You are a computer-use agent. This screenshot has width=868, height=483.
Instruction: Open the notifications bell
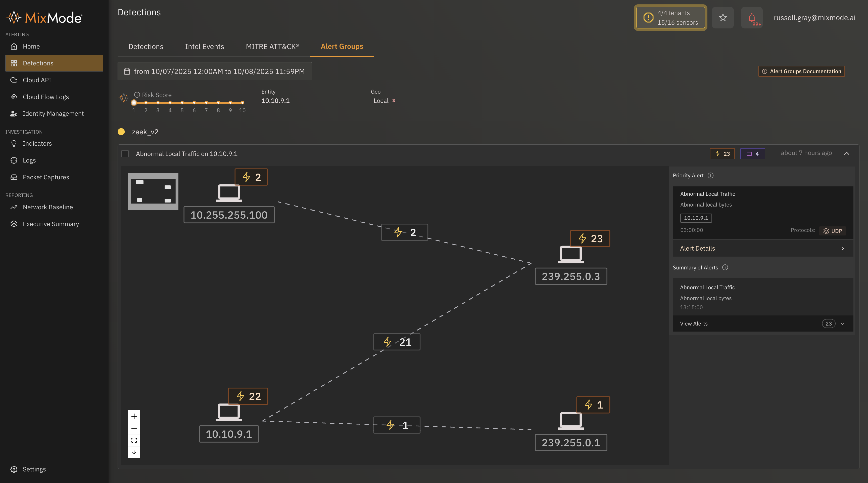click(751, 18)
